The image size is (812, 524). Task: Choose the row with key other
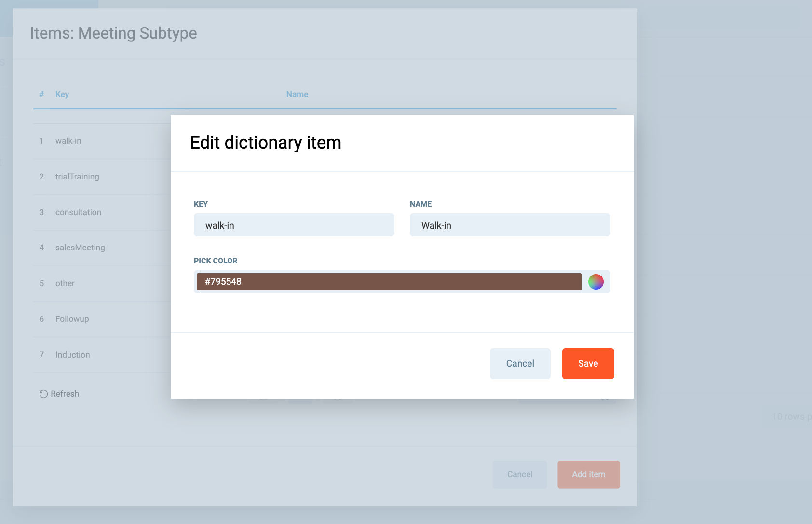click(x=65, y=283)
